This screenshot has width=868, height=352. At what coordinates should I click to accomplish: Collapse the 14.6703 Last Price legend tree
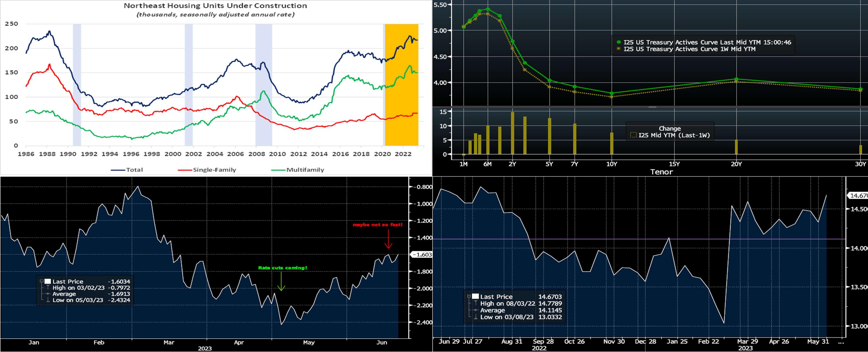(x=469, y=296)
